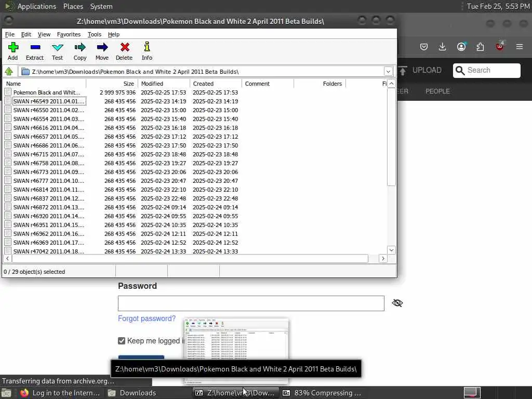Open Firefox downloads panel icon
Viewport: 532px width, 399px height.
click(x=442, y=47)
